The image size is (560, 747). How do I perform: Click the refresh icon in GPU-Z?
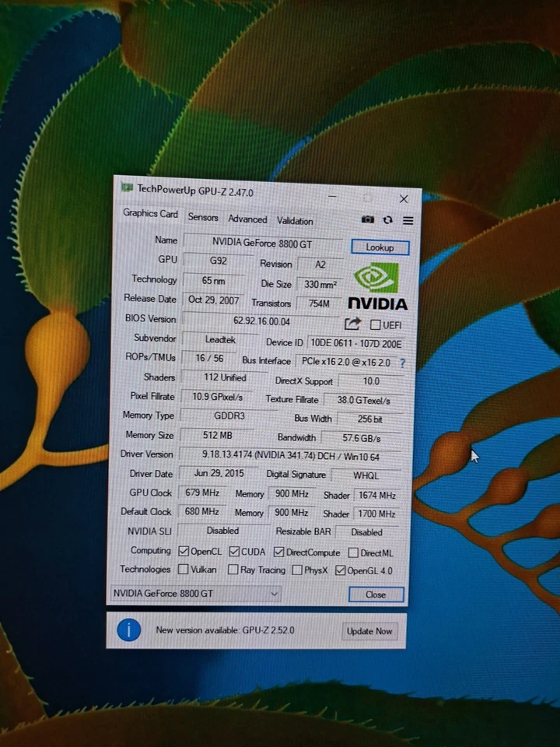coord(387,219)
